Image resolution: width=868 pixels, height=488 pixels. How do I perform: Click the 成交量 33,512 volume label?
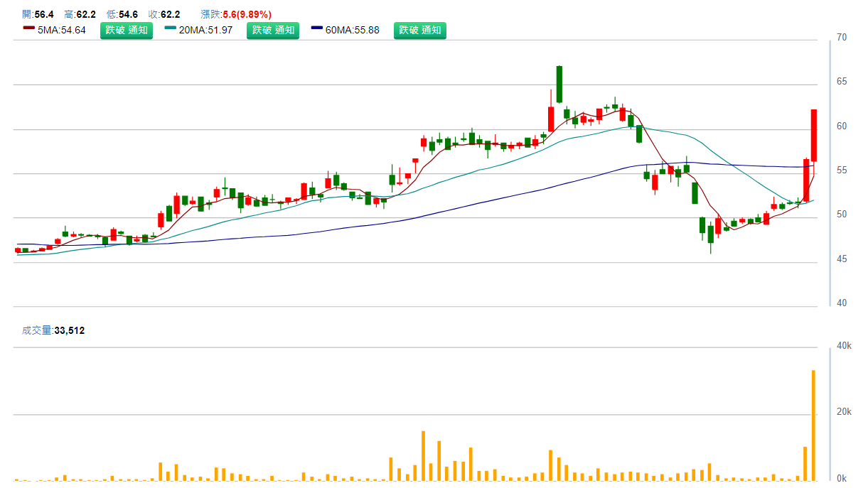pyautogui.click(x=53, y=330)
